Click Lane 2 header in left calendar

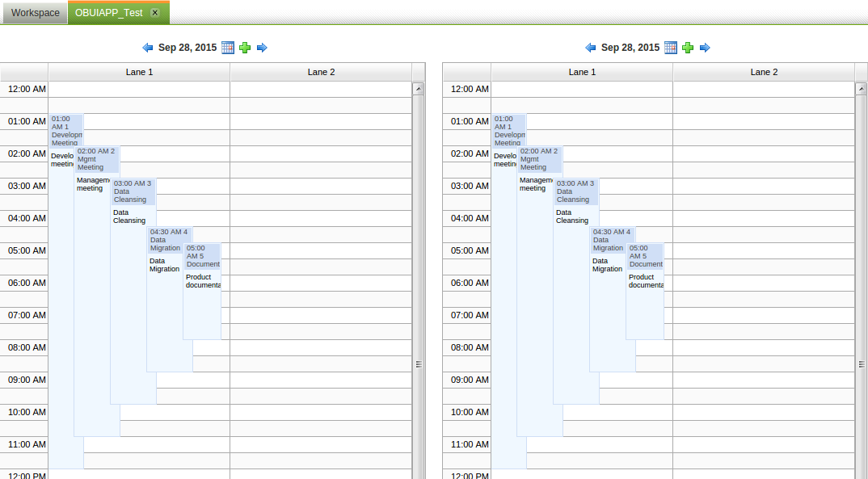[x=321, y=72]
